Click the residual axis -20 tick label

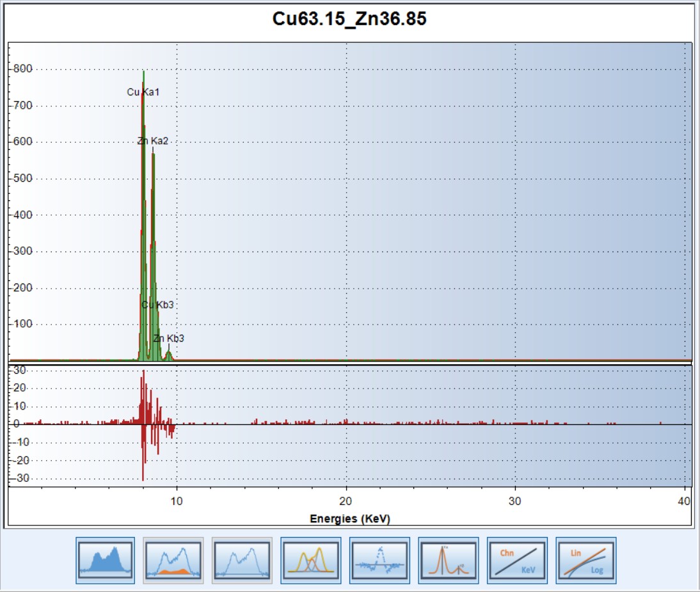coord(20,460)
